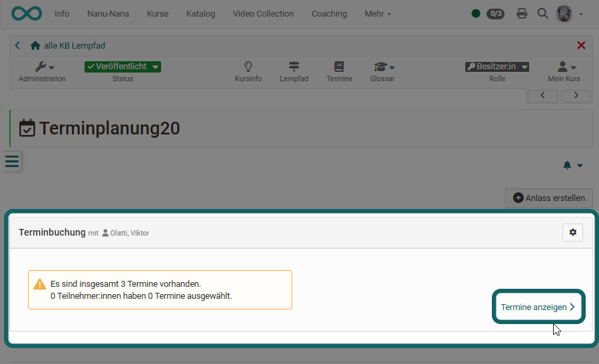The width and height of the screenshot is (599, 364).
Task: Switch to the Katalog tab
Action: pyautogui.click(x=200, y=13)
